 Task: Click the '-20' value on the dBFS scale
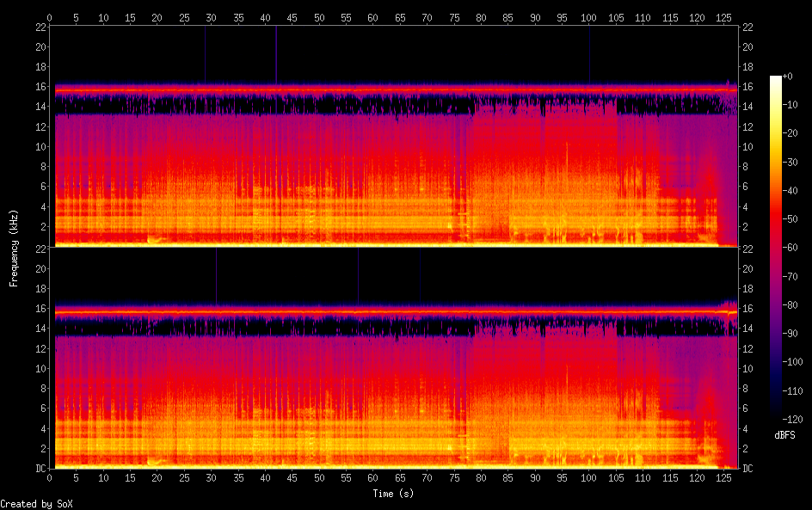790,133
